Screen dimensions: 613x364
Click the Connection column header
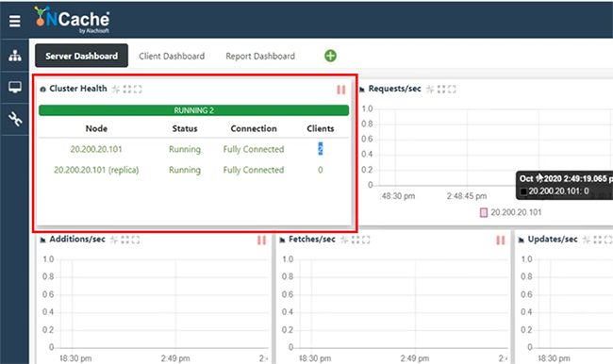254,128
